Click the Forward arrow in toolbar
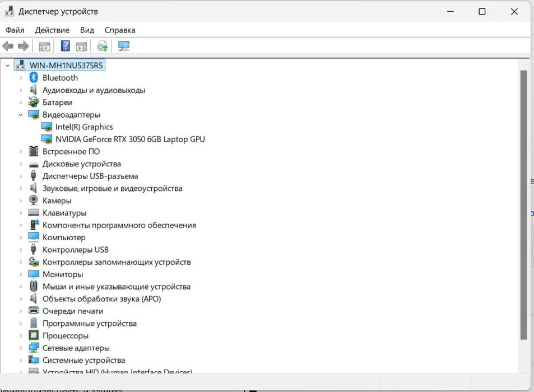Image resolution: width=534 pixels, height=392 pixels. click(x=23, y=46)
